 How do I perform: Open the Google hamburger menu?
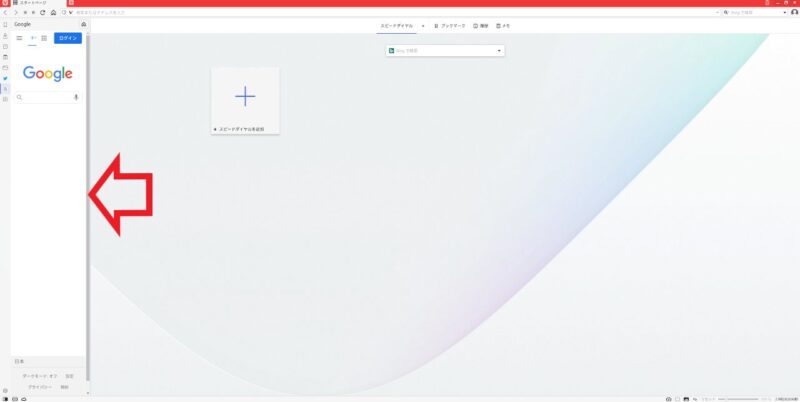coord(19,38)
